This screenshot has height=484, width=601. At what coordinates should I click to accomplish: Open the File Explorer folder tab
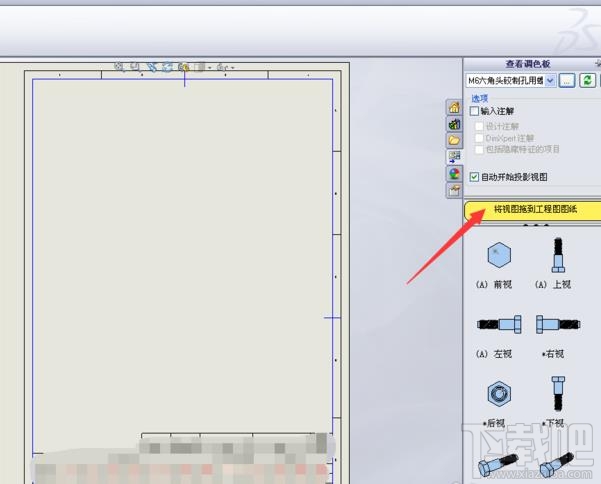tap(454, 140)
